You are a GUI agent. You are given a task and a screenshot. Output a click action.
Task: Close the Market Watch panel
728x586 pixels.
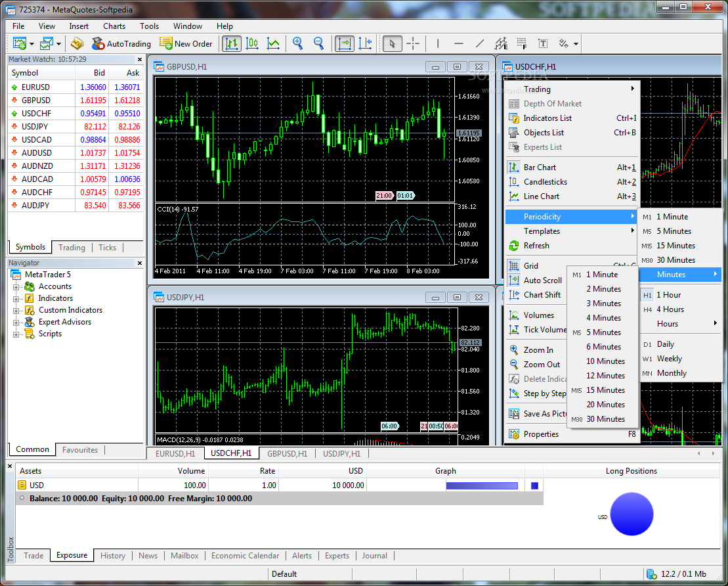pyautogui.click(x=139, y=59)
